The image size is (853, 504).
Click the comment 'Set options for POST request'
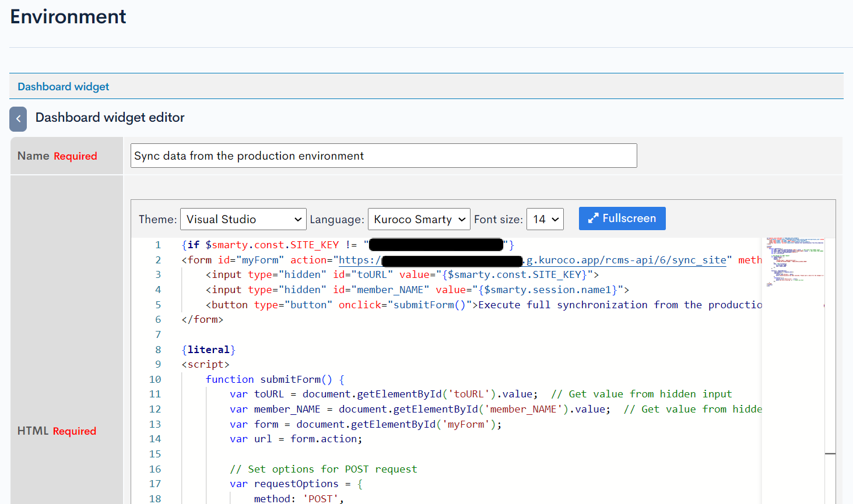point(324,469)
